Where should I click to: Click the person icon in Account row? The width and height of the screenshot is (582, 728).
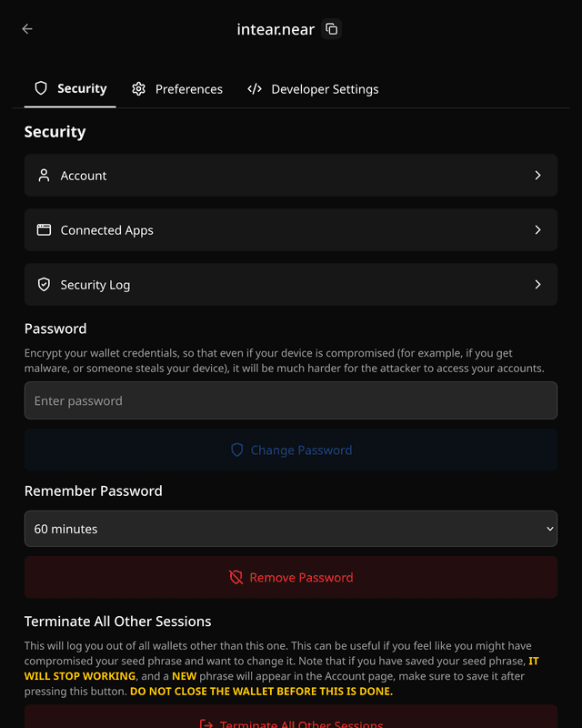pos(44,176)
